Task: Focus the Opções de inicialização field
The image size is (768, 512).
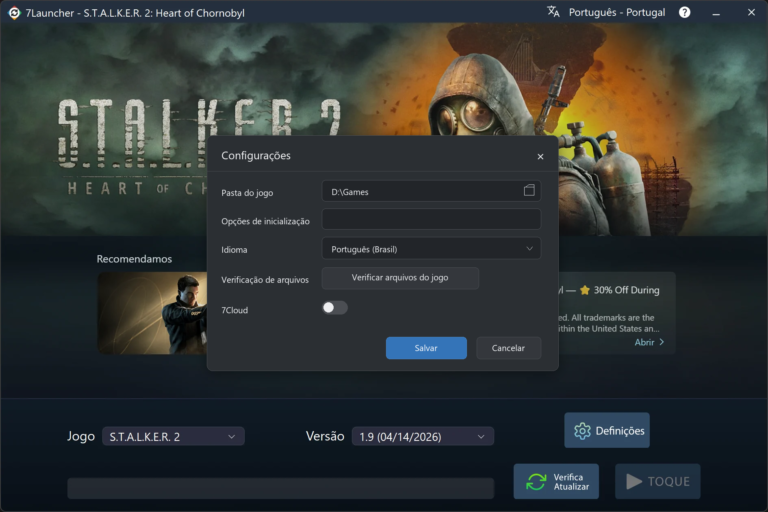Action: pos(431,219)
